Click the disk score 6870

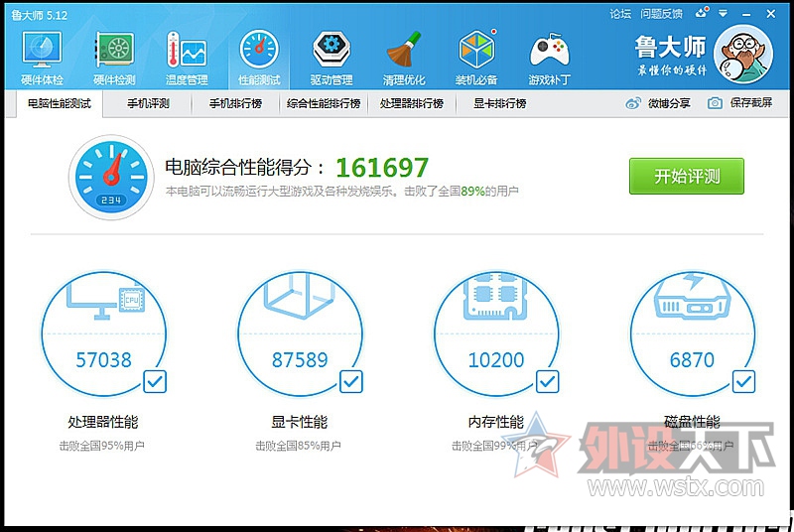coord(692,360)
